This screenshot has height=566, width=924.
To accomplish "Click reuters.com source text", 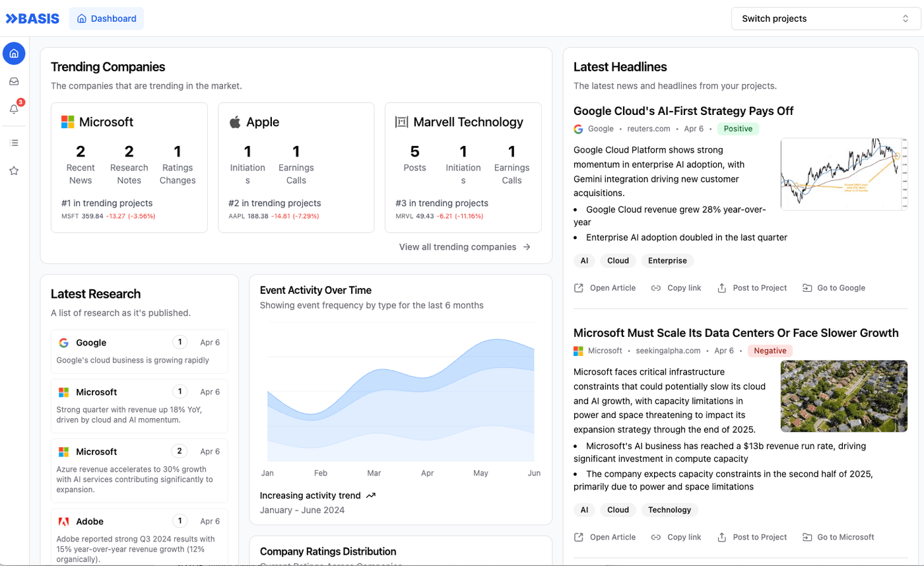I will 648,129.
